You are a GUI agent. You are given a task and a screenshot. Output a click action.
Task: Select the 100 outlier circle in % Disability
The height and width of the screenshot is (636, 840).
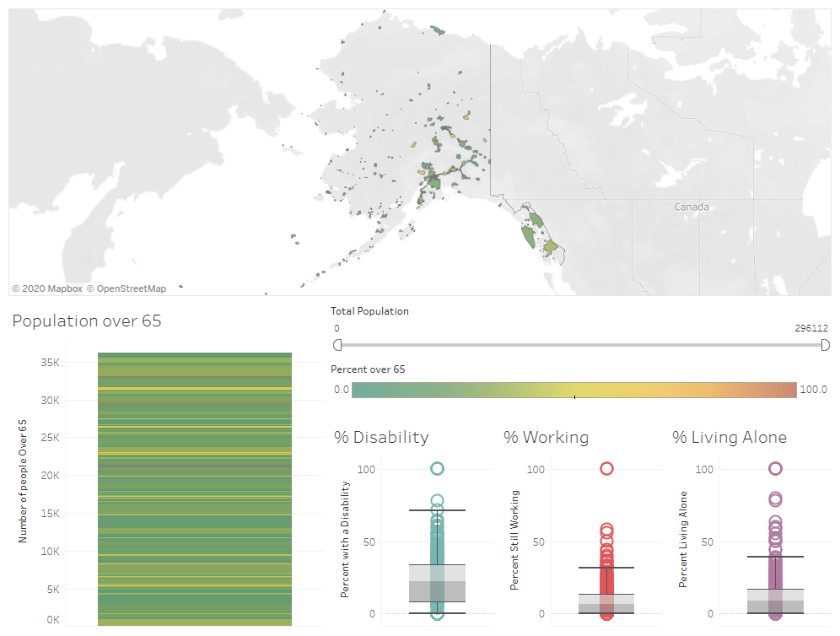coord(437,469)
